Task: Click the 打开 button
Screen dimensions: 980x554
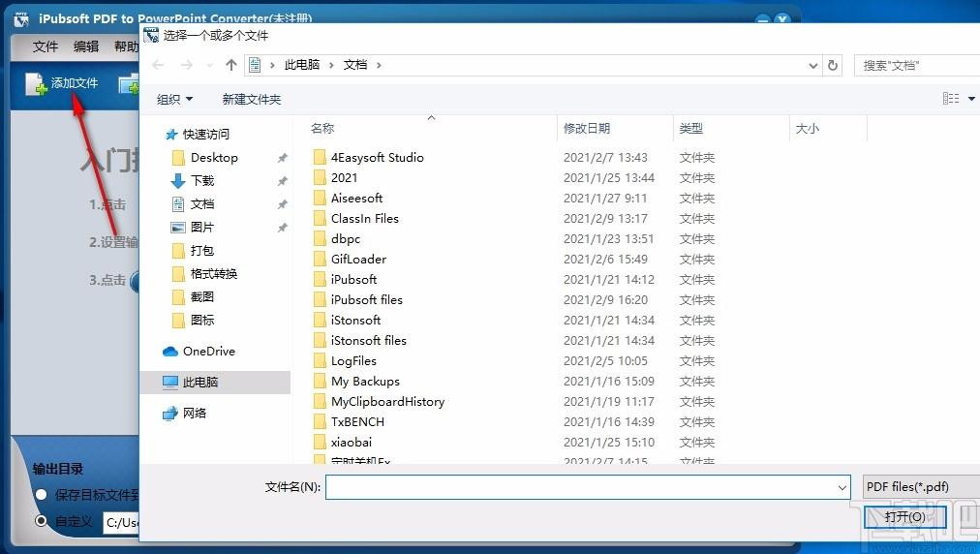Action: coord(905,517)
